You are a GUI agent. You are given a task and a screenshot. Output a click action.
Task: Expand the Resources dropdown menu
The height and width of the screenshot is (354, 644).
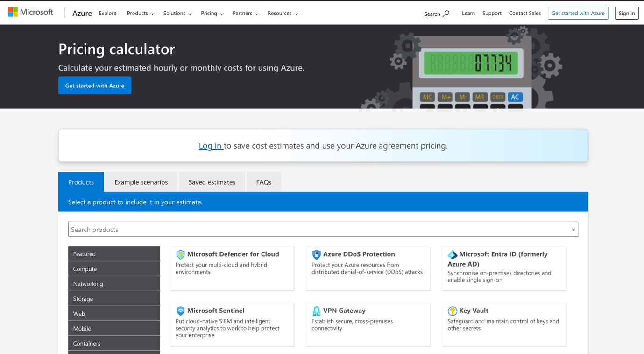click(x=283, y=13)
